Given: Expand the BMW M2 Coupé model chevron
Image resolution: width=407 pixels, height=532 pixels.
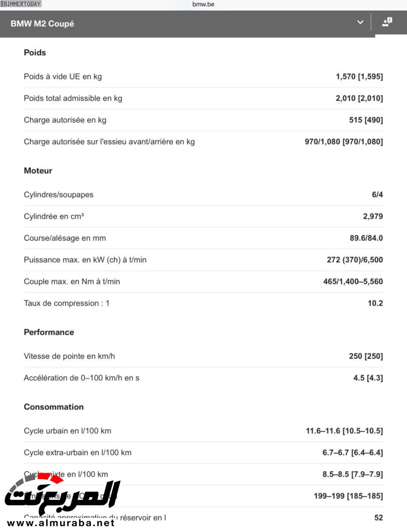Looking at the screenshot, I should coord(360,22).
